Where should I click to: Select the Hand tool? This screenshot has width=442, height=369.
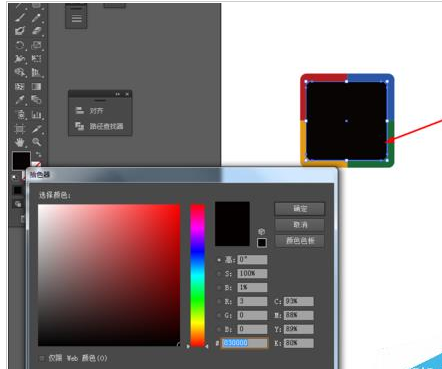[20, 142]
